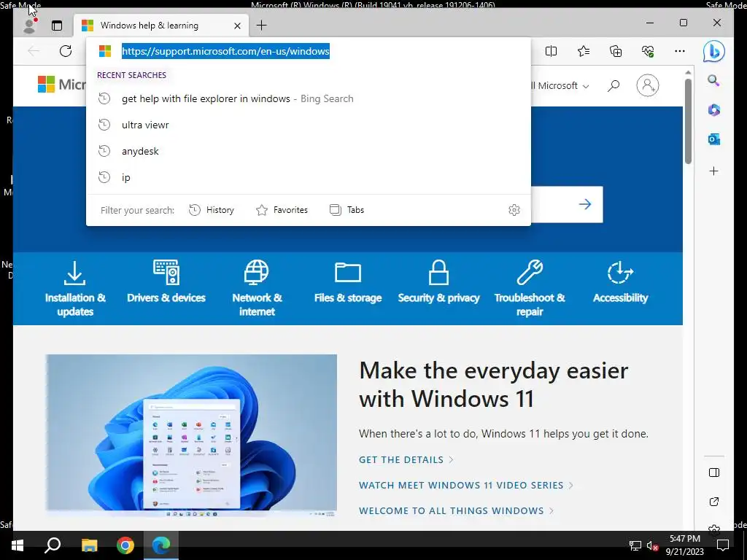Open the Bing chat sidebar button
747x560 pixels.
click(x=713, y=52)
